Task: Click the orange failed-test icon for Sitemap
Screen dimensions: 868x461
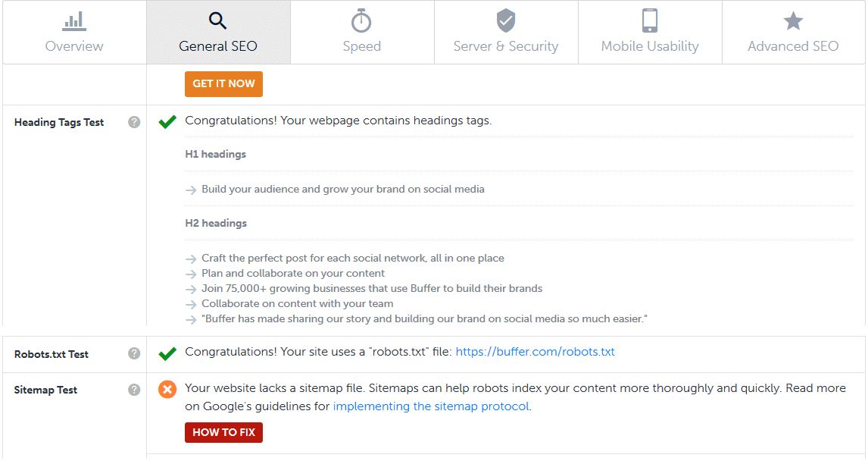Action: coord(167,390)
